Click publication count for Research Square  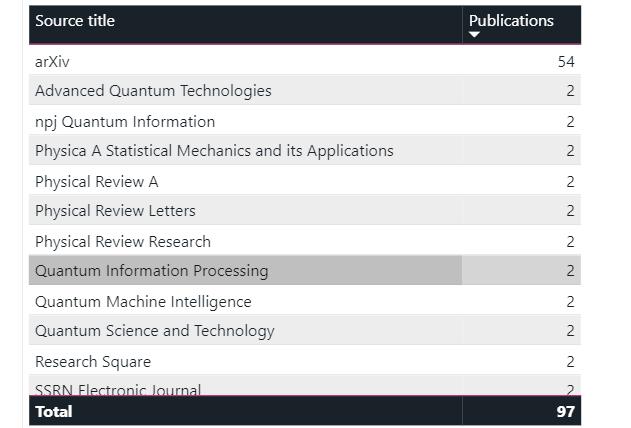point(570,362)
